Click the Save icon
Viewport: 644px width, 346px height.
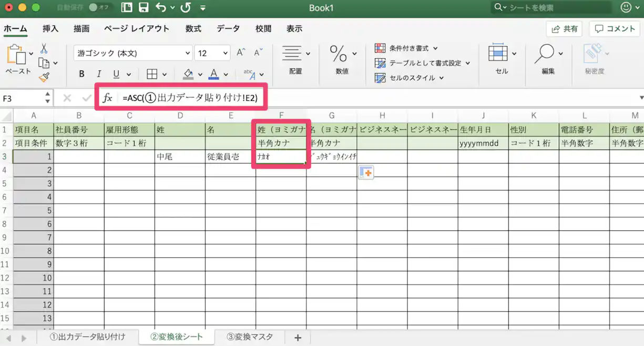coord(144,8)
